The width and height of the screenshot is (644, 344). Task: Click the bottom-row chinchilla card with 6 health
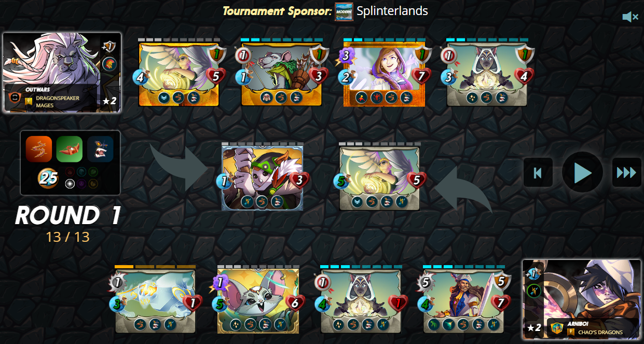click(258, 301)
